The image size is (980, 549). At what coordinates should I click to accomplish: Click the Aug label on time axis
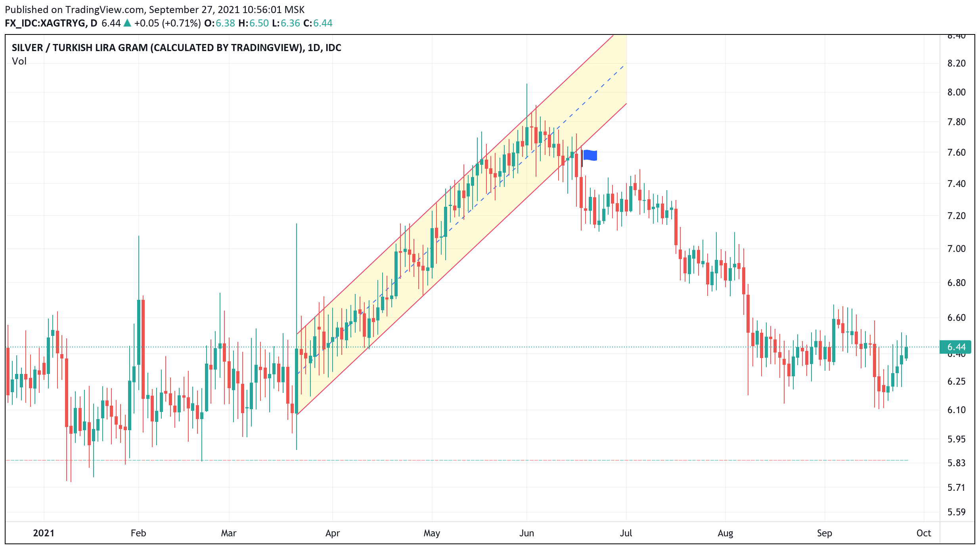pyautogui.click(x=725, y=533)
